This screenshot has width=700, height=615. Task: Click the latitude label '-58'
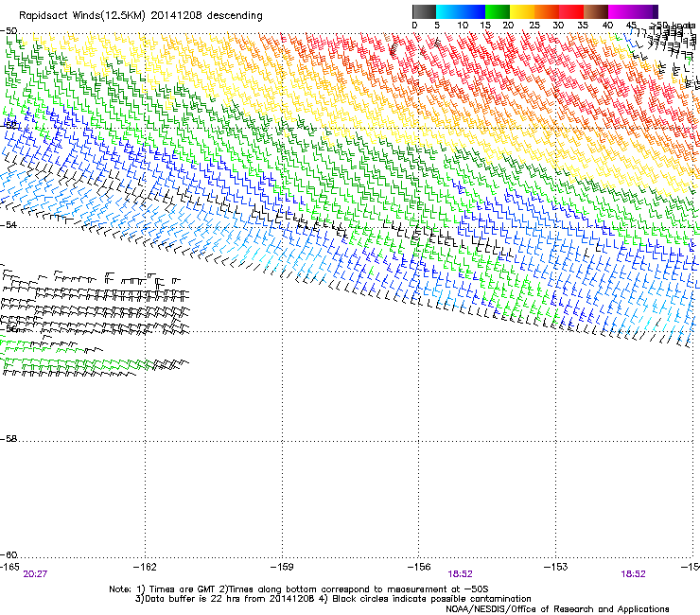[9, 439]
